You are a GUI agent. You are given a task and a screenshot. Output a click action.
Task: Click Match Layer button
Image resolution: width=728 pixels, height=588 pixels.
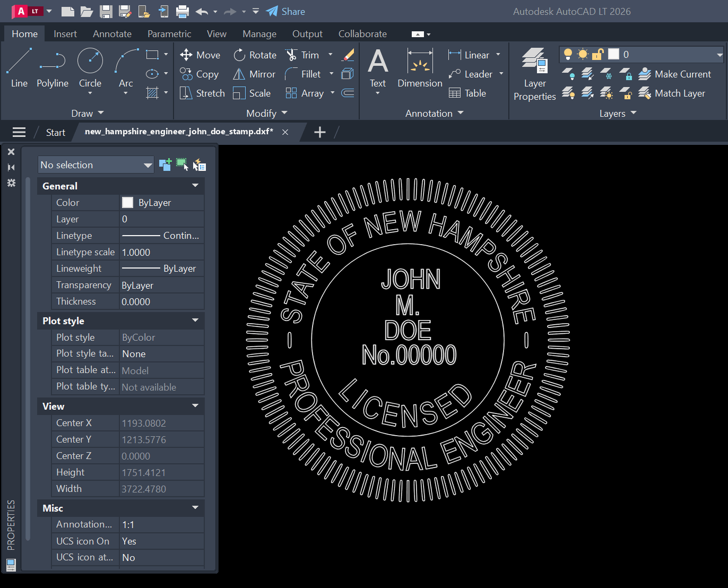672,93
